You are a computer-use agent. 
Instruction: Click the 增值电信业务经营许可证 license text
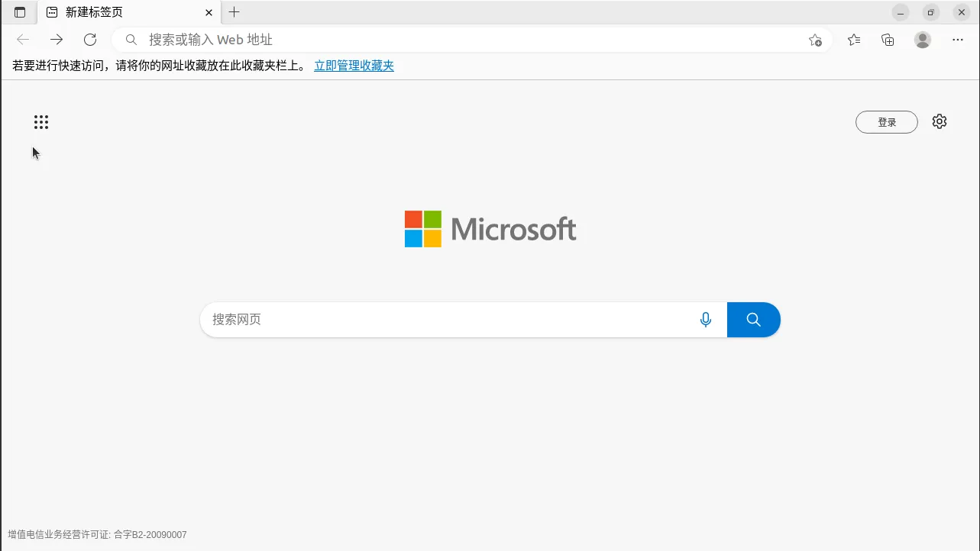click(97, 535)
